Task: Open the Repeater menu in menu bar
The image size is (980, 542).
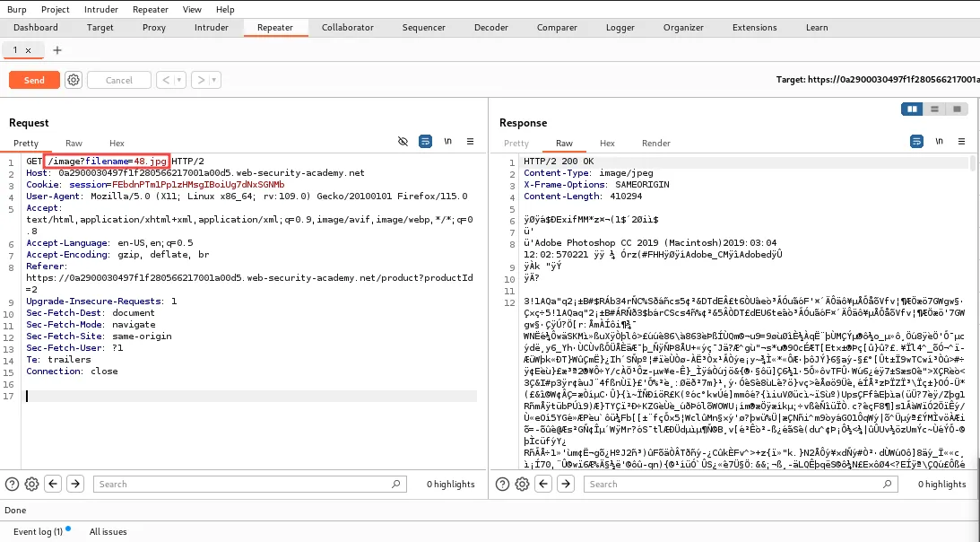Action: 150,9
